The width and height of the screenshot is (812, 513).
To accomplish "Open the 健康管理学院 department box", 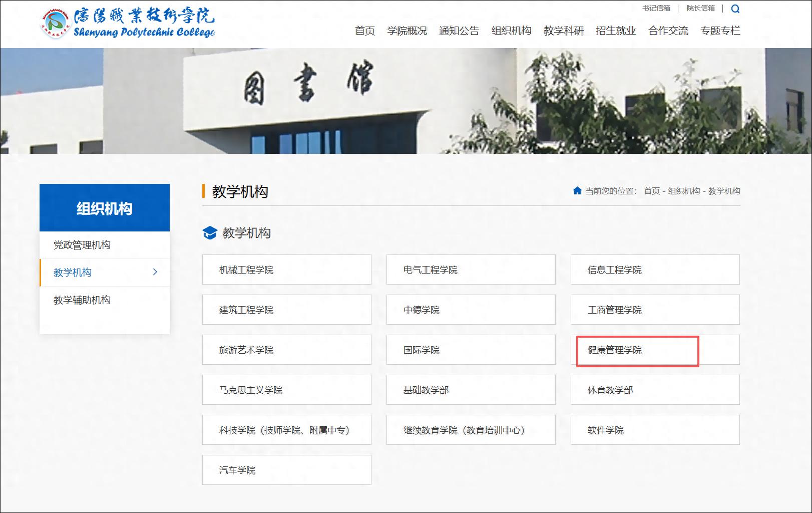I will (655, 350).
